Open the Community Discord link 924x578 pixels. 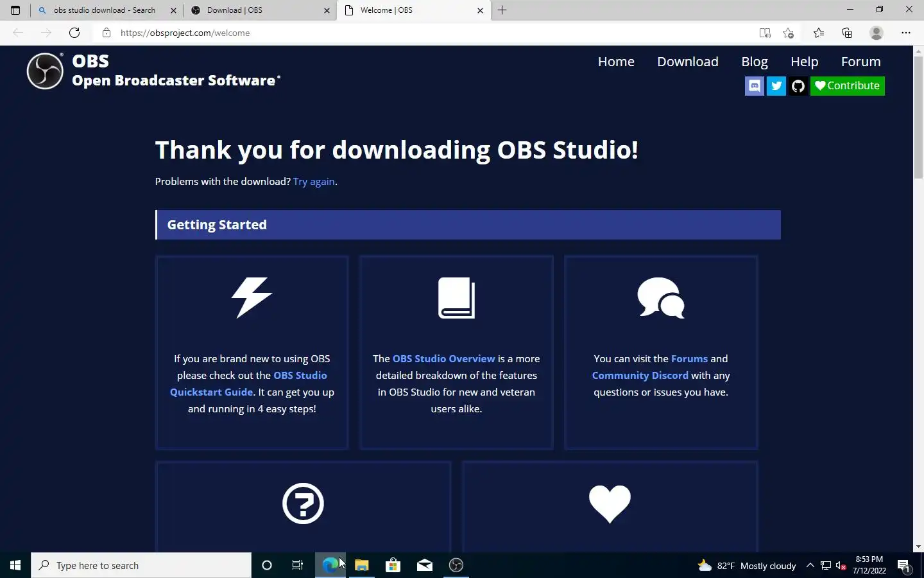(640, 376)
